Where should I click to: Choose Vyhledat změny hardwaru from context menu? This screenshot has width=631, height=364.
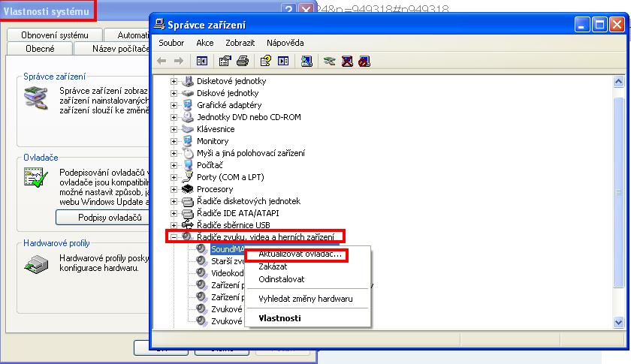point(306,299)
